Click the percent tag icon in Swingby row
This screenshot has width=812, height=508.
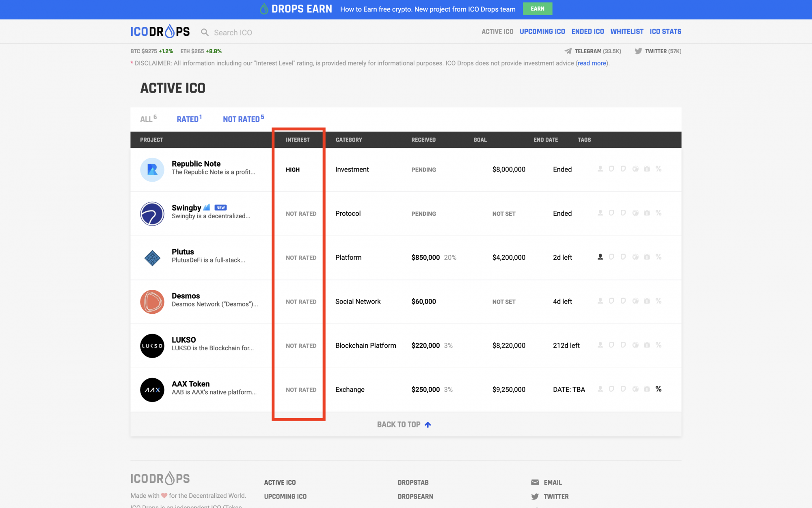pyautogui.click(x=659, y=213)
